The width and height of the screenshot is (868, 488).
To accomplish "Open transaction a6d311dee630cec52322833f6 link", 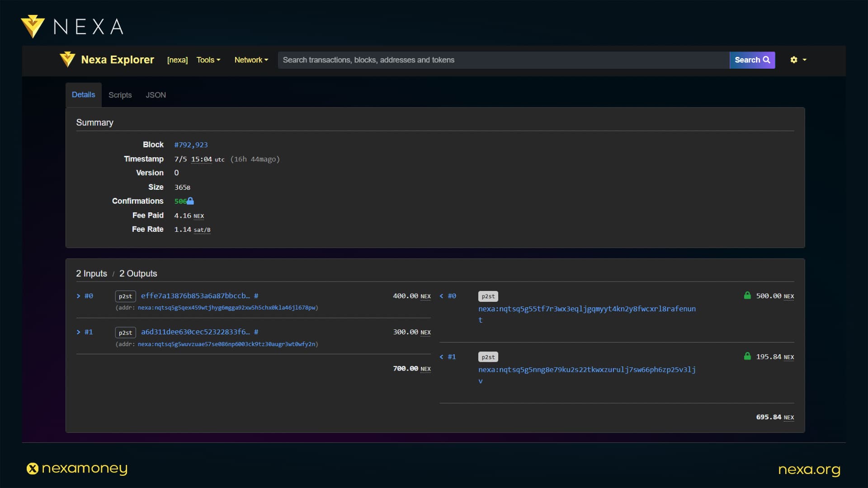I will [195, 332].
